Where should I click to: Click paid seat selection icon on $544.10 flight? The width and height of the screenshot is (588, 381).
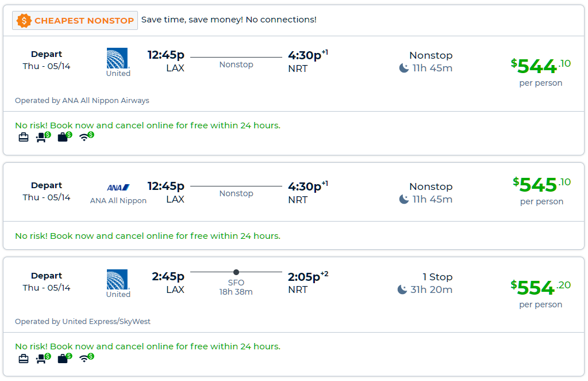pyautogui.click(x=43, y=137)
